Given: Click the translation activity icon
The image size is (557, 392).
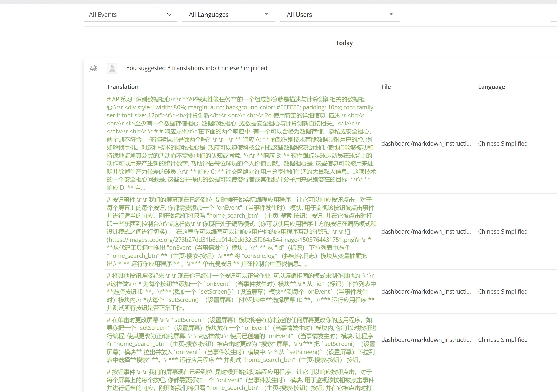Looking at the screenshot, I should (93, 68).
